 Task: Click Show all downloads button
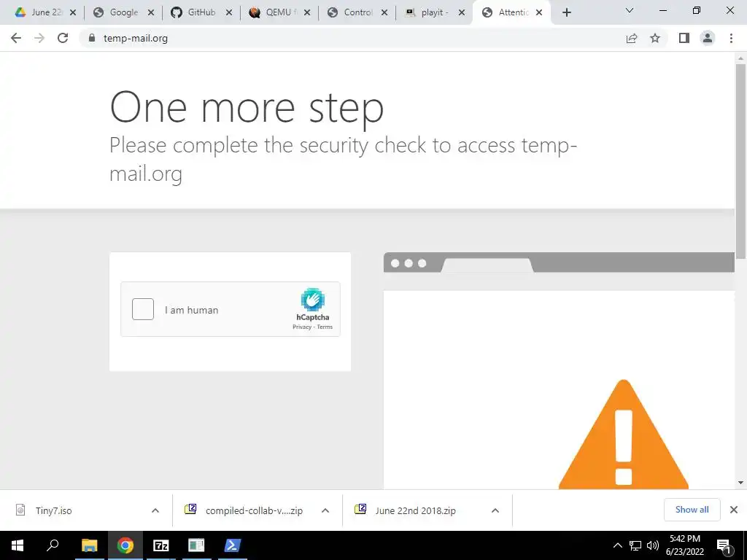click(x=692, y=510)
